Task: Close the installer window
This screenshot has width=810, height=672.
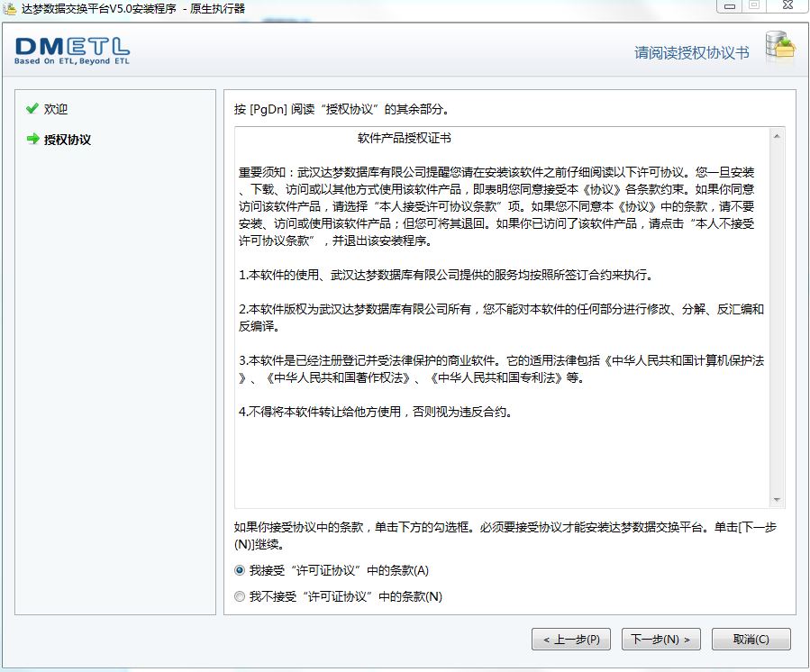Action: tap(787, 5)
